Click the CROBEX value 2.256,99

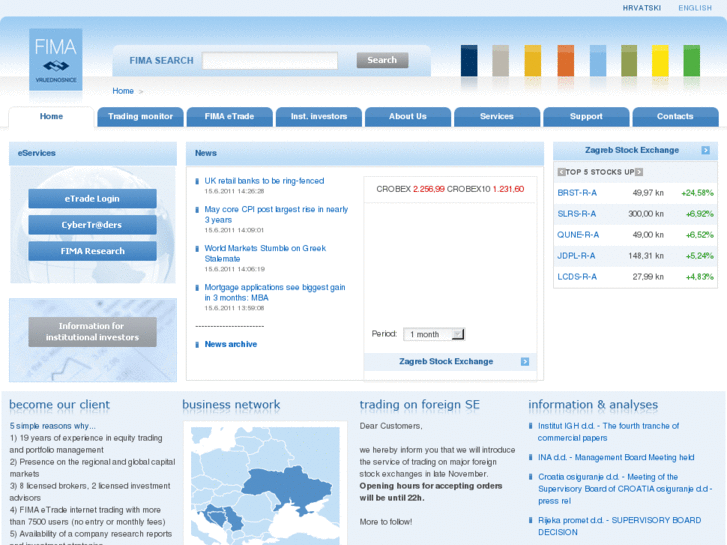tap(428, 189)
